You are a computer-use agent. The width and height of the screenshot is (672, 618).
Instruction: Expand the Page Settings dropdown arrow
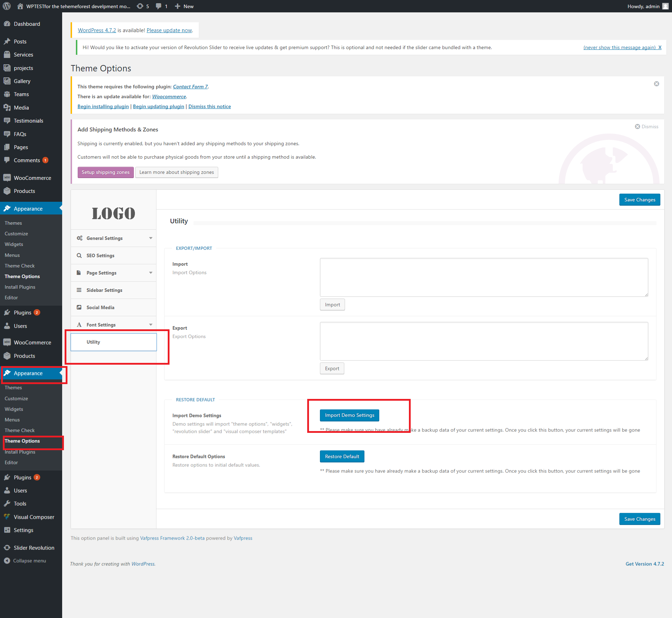coord(151,273)
